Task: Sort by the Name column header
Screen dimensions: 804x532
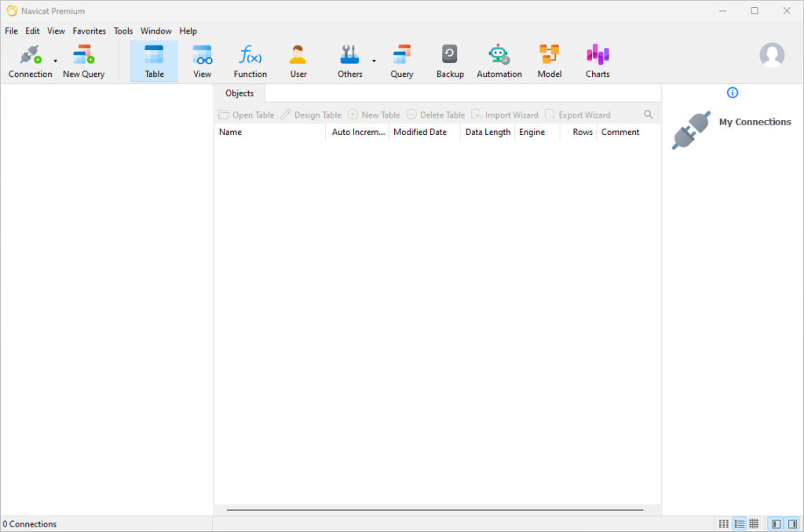Action: pyautogui.click(x=270, y=133)
